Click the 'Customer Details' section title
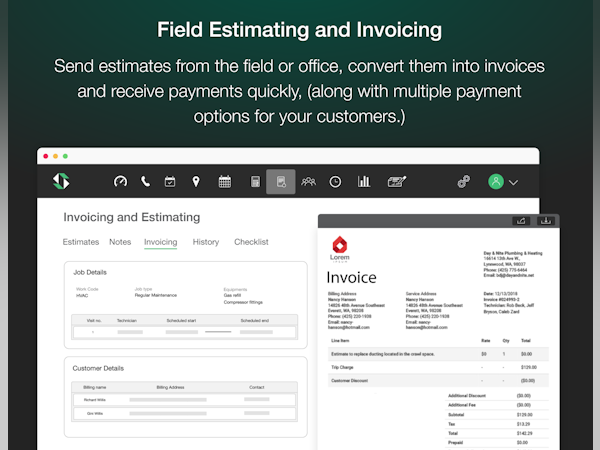 (x=98, y=368)
